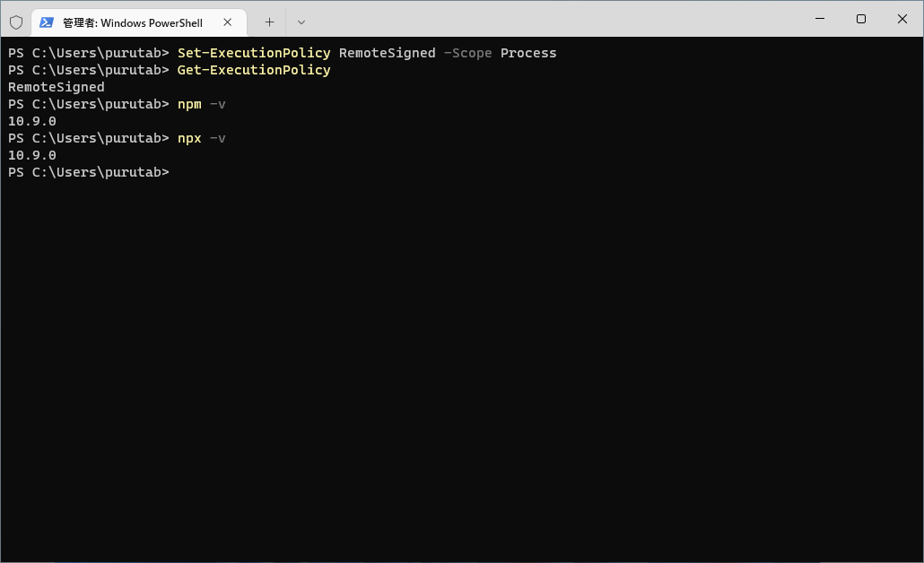Minimize the Windows Terminal window

point(819,19)
